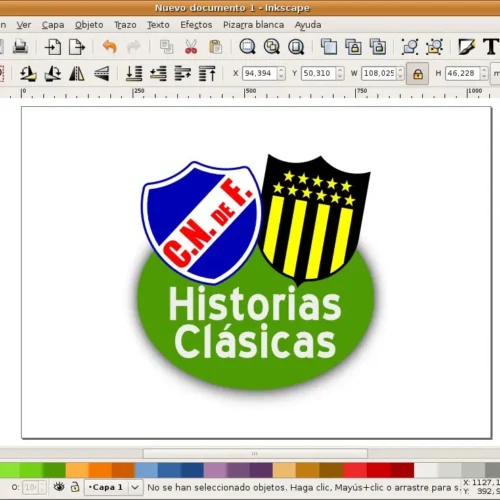
Task: Toggle the width/height ratio lock
Action: 418,74
